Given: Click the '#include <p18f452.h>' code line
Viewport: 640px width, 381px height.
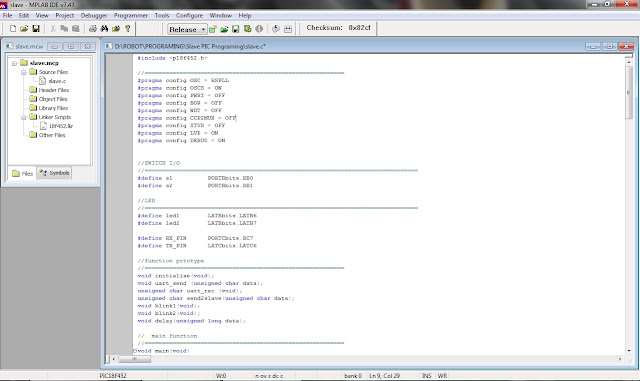Looking at the screenshot, I should point(172,58).
